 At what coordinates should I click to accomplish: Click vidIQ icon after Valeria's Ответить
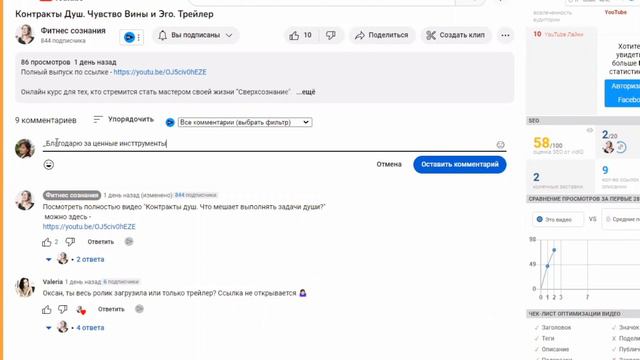click(x=139, y=309)
